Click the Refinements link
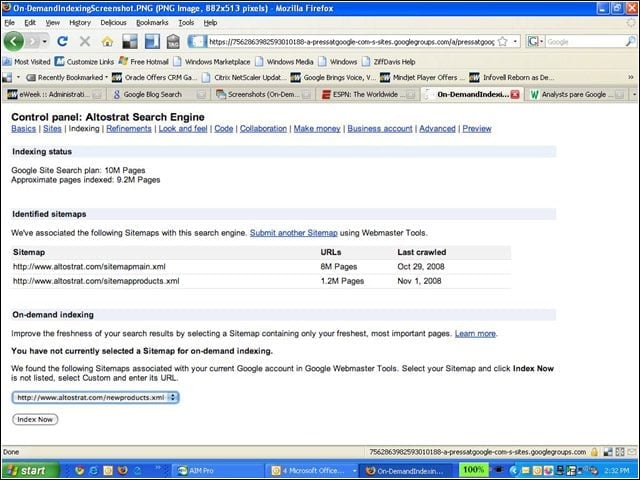Viewport: 640px width, 480px height. point(129,129)
